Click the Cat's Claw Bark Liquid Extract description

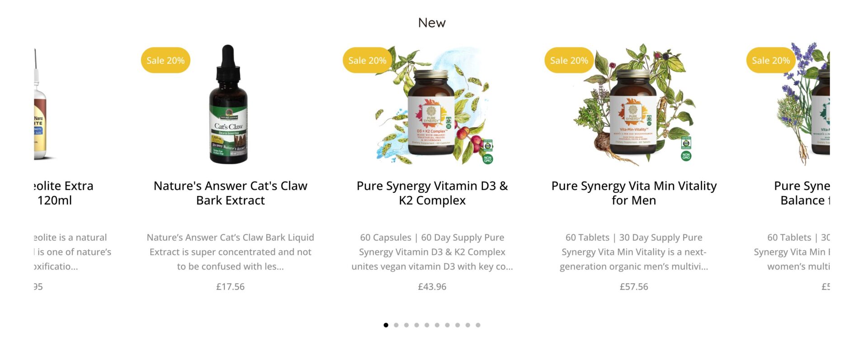pyautogui.click(x=231, y=252)
